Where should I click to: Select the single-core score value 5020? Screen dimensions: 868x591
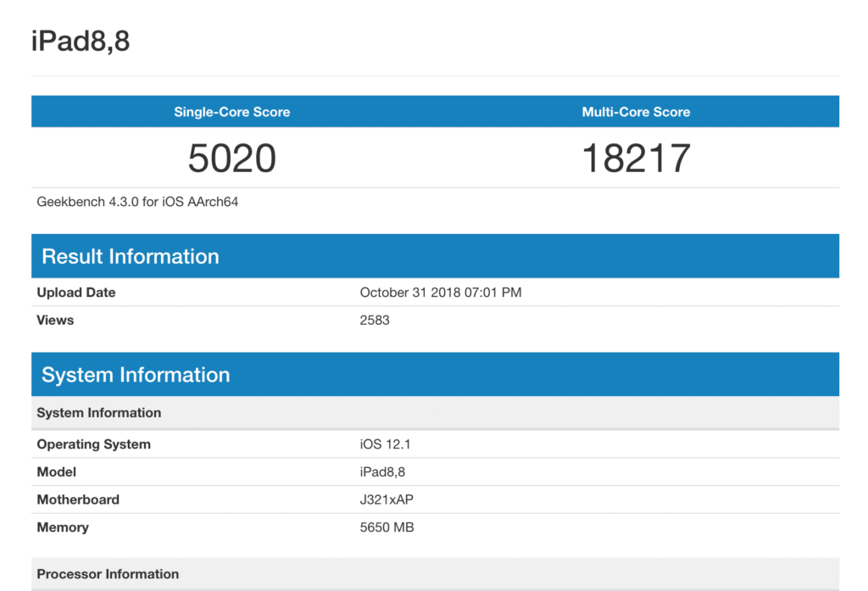[x=231, y=159]
